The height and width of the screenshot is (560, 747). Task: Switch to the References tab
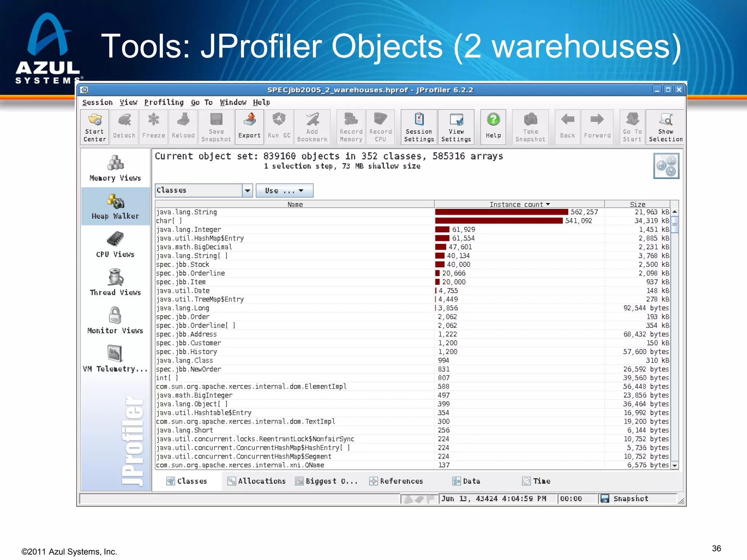pyautogui.click(x=396, y=481)
